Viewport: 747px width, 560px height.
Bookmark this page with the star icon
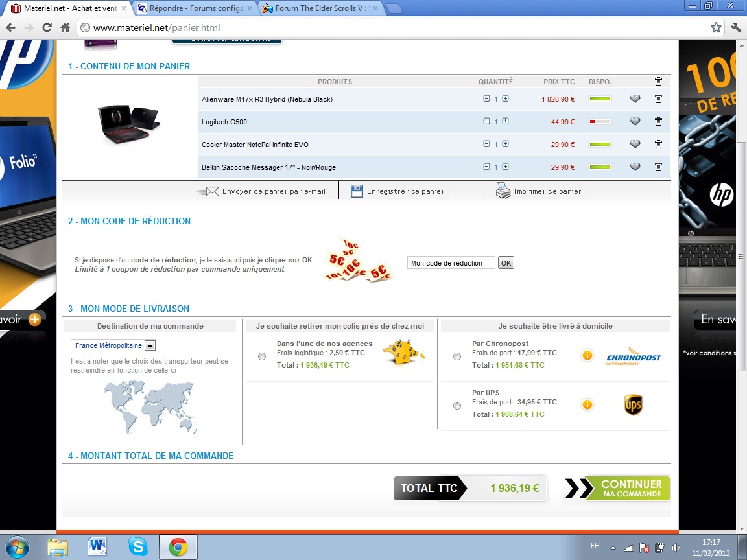point(716,28)
